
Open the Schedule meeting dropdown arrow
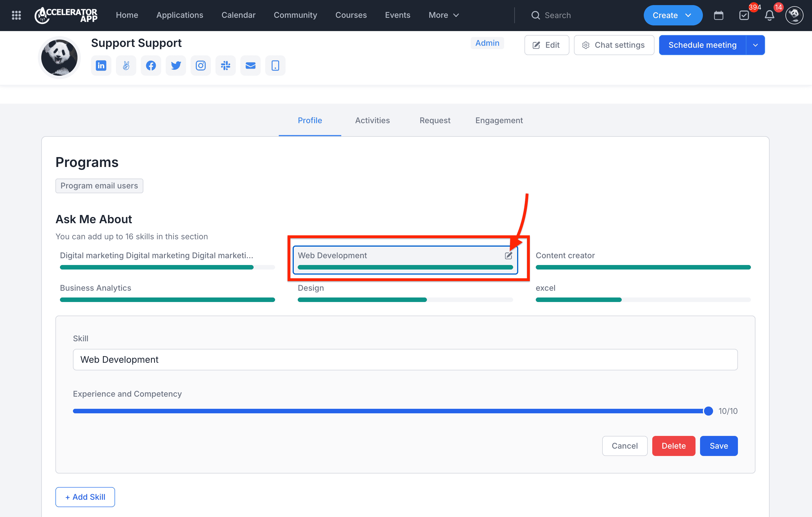coord(755,45)
